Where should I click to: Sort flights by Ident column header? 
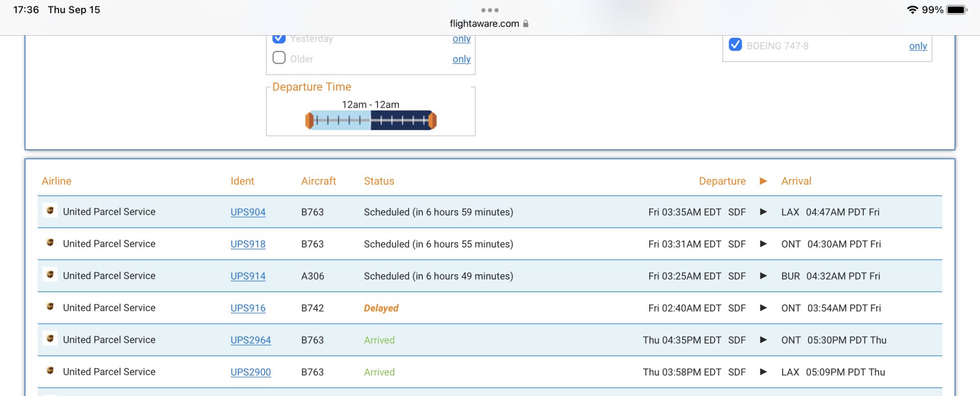click(x=242, y=181)
